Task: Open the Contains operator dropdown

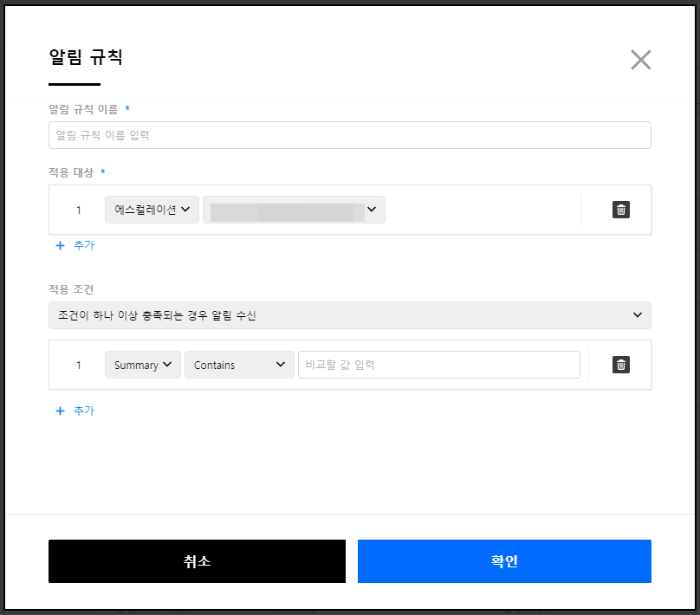Action: click(239, 365)
